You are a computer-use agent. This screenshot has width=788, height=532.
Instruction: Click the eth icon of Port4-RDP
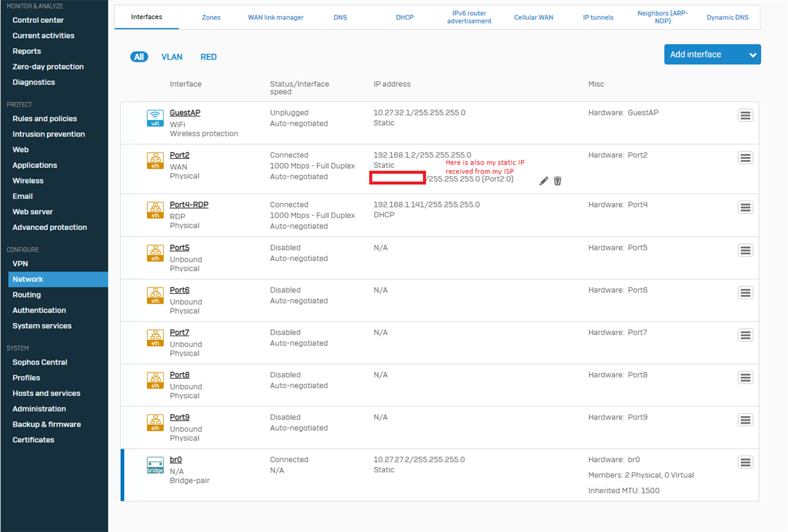click(x=155, y=209)
